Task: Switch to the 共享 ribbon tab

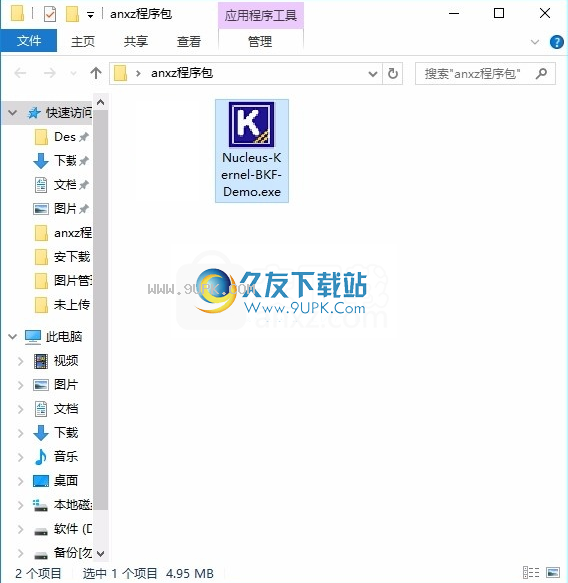Action: click(136, 41)
